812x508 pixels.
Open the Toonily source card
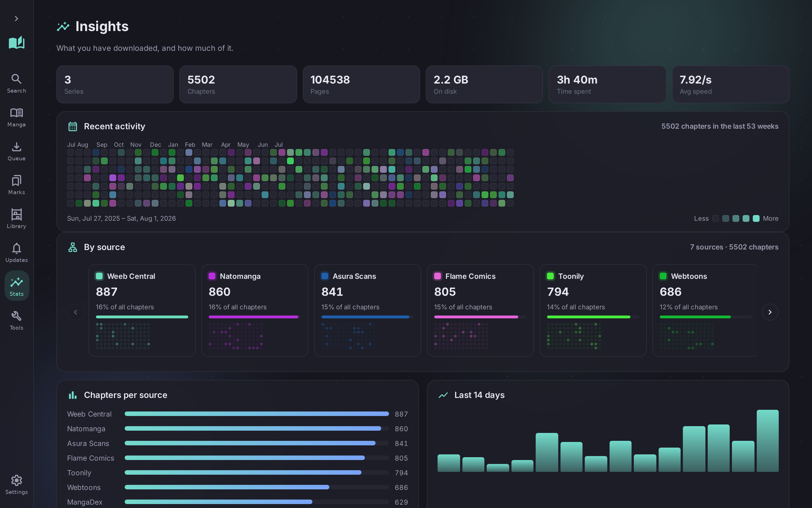(593, 310)
